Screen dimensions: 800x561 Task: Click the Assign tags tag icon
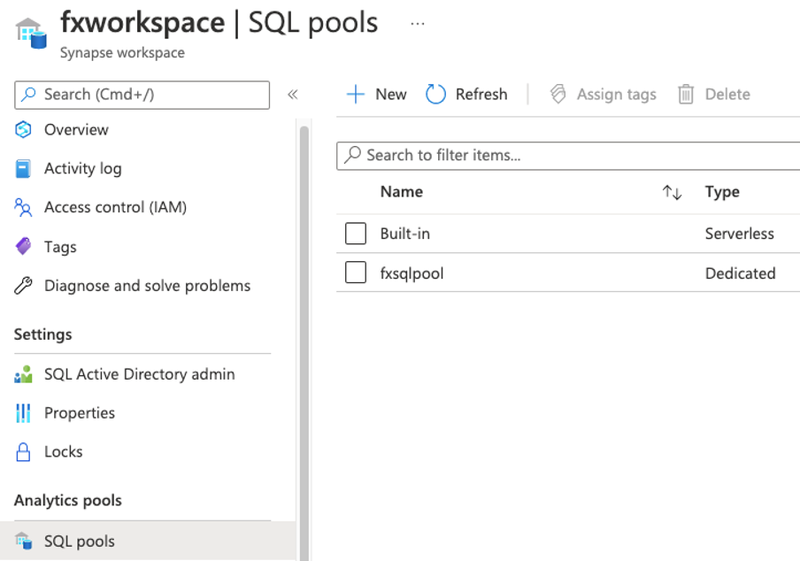[558, 94]
